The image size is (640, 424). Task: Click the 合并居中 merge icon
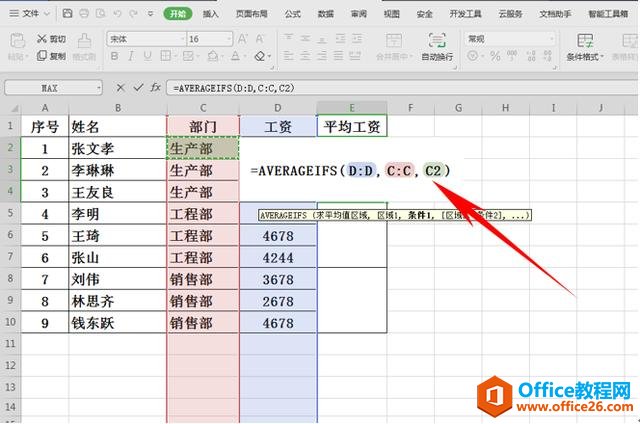(394, 41)
